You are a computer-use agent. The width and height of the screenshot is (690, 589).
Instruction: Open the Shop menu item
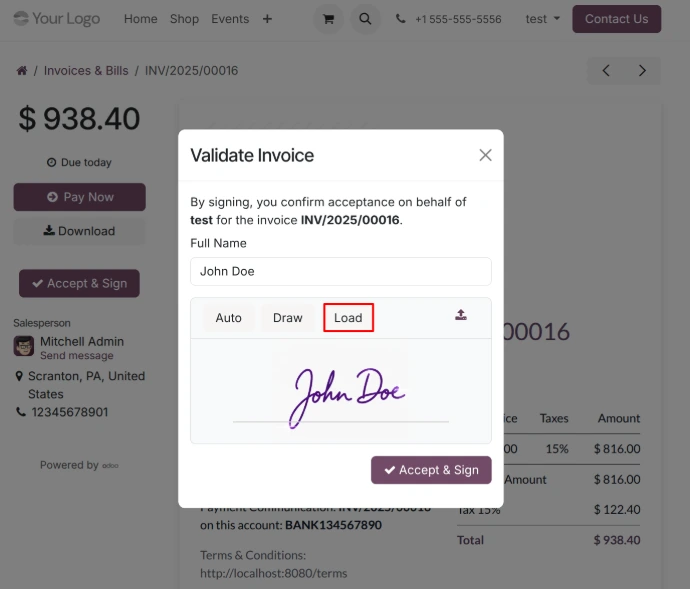pyautogui.click(x=184, y=19)
